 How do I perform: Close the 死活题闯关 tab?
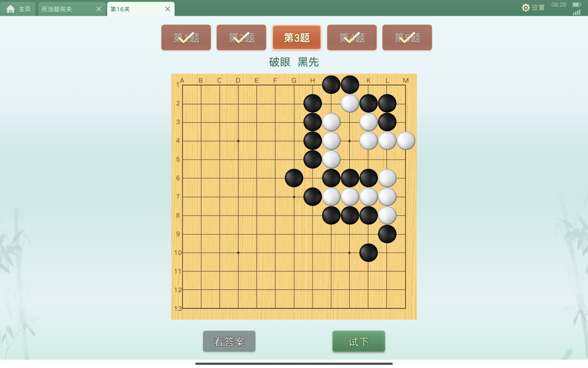pos(99,9)
